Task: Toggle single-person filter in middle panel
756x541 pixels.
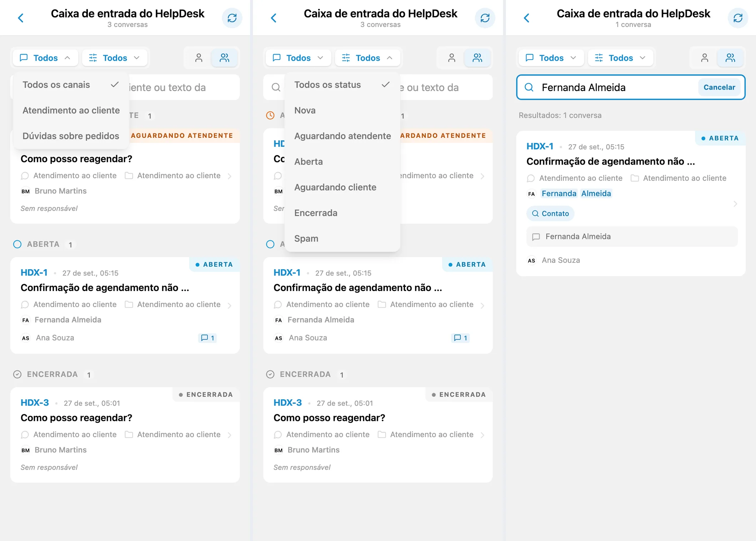Action: click(x=452, y=58)
